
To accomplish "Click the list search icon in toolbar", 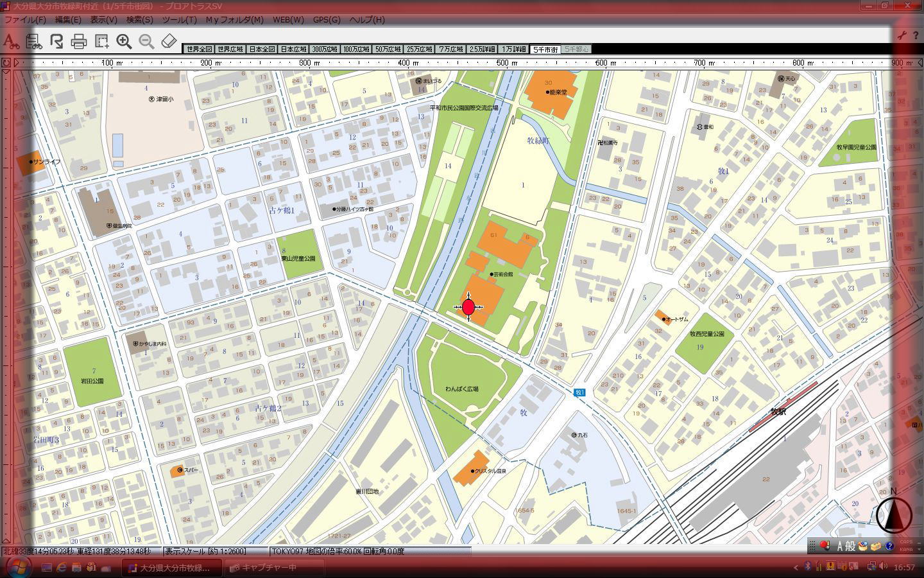I will tap(34, 42).
